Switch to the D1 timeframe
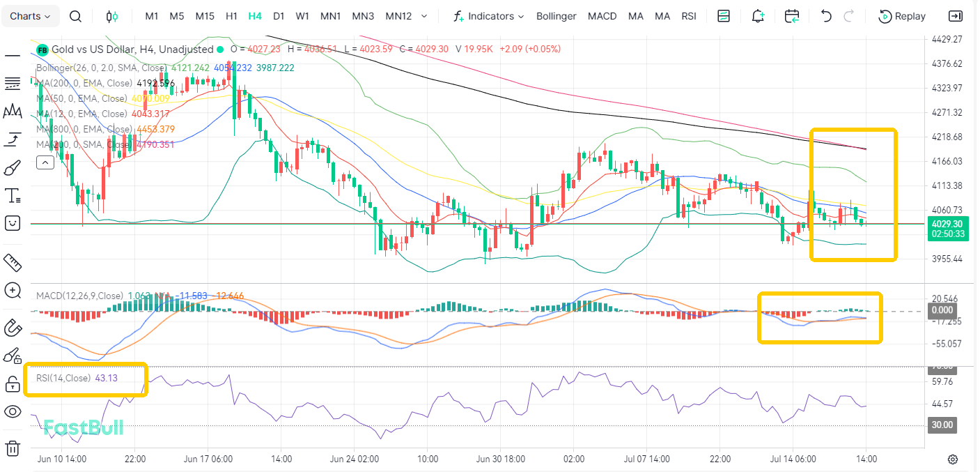Screen dimensions: 980x472 (x=279, y=16)
